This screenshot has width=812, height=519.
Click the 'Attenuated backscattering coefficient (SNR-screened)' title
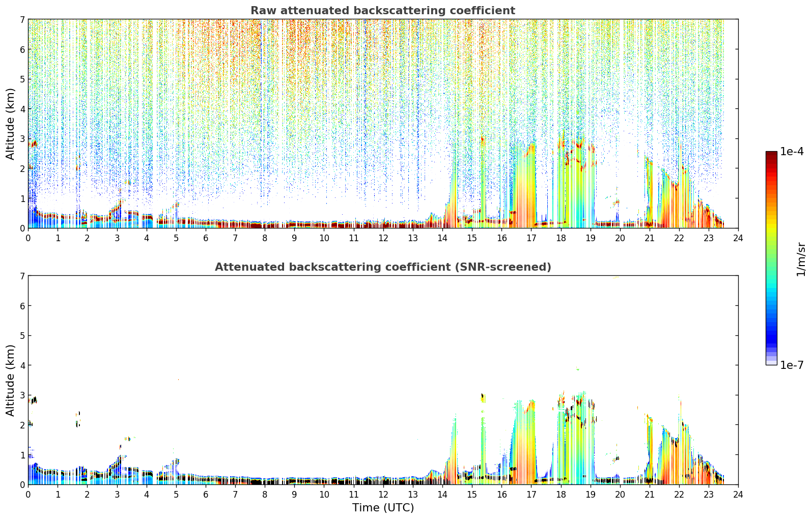(x=383, y=267)
